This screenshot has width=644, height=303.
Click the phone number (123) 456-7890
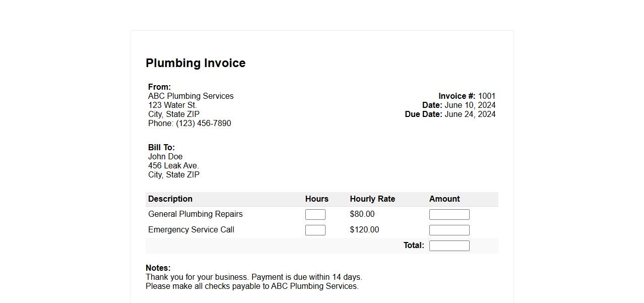click(x=203, y=124)
